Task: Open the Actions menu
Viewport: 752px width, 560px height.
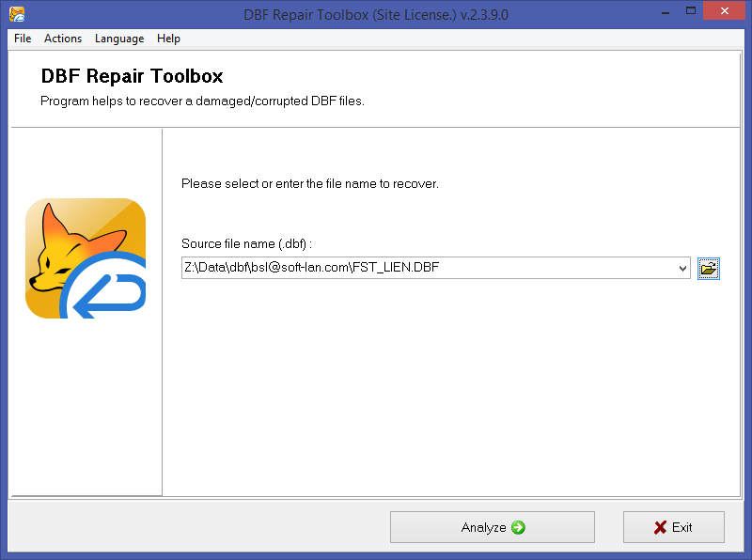Action: pyautogui.click(x=63, y=39)
